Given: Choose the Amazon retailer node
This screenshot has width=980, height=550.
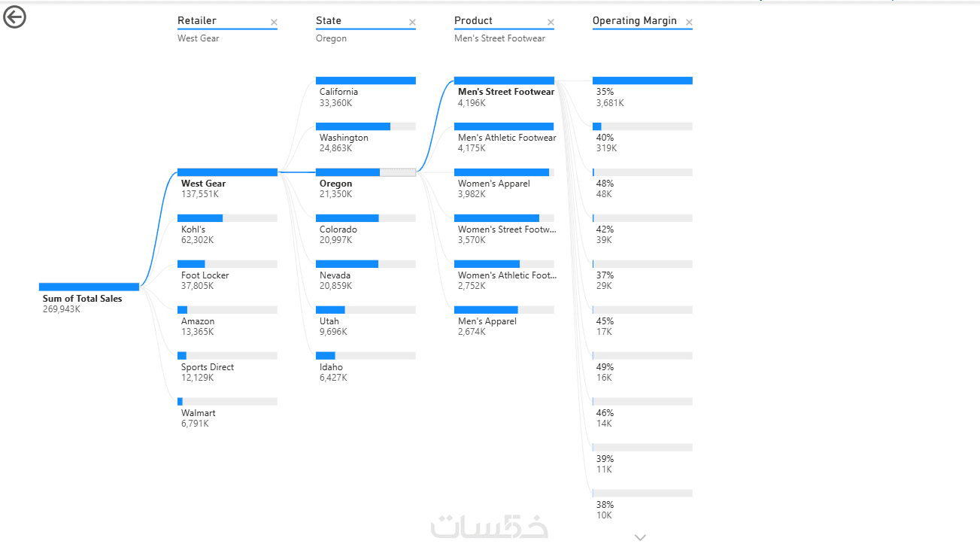Looking at the screenshot, I should [227, 310].
